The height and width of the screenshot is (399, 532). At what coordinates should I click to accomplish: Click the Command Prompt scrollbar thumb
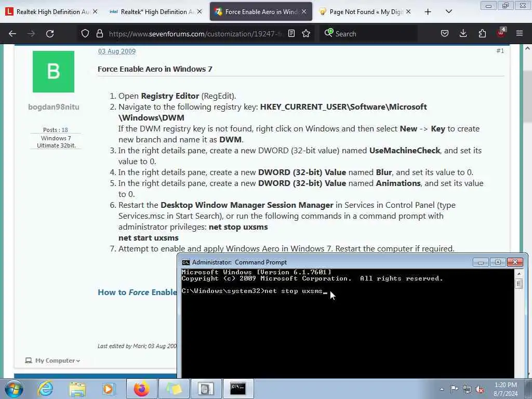pos(519,283)
